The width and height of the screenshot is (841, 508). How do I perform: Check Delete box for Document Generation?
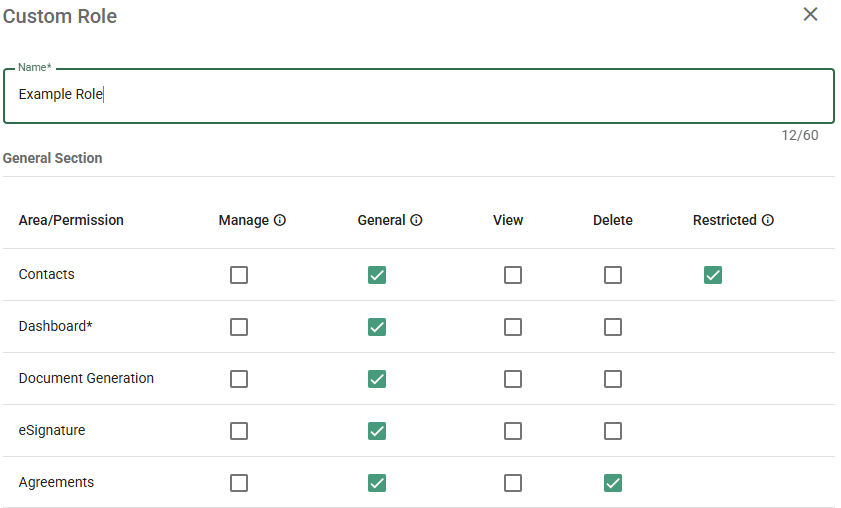tap(613, 379)
